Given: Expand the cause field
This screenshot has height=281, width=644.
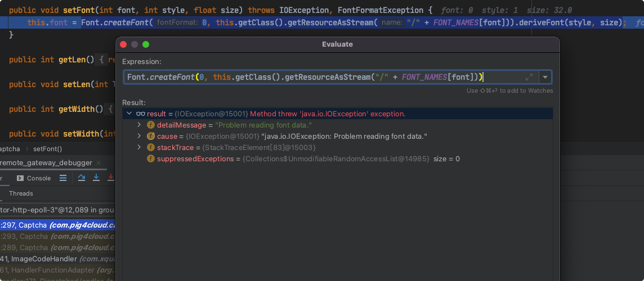Looking at the screenshot, I should click(139, 136).
